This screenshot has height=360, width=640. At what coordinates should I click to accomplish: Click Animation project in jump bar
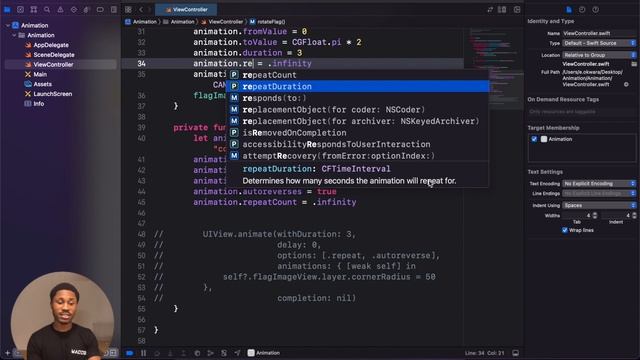coord(141,22)
